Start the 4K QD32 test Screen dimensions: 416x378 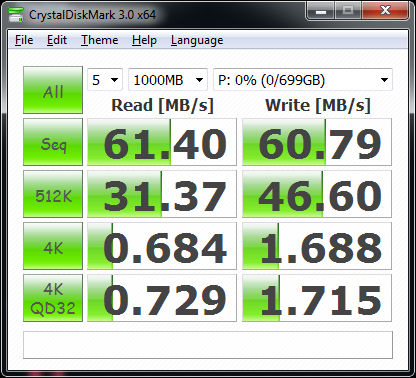tap(53, 298)
